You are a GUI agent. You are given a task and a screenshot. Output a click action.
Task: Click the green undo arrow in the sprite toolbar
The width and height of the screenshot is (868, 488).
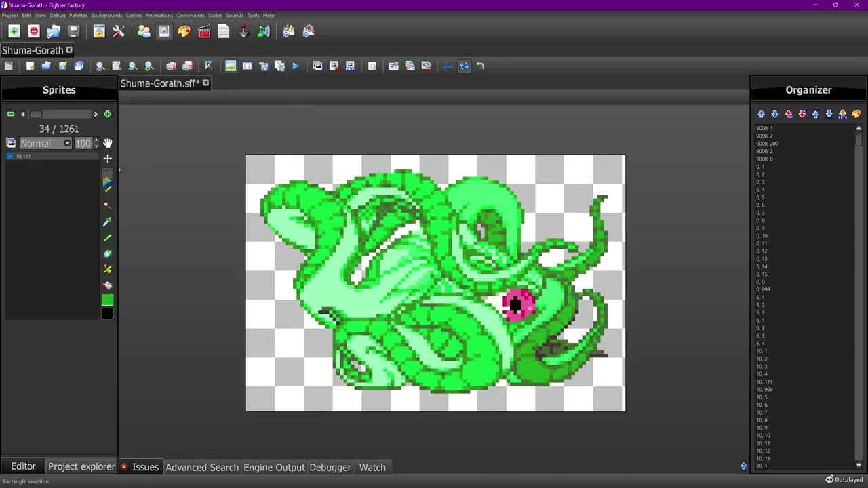coord(480,66)
